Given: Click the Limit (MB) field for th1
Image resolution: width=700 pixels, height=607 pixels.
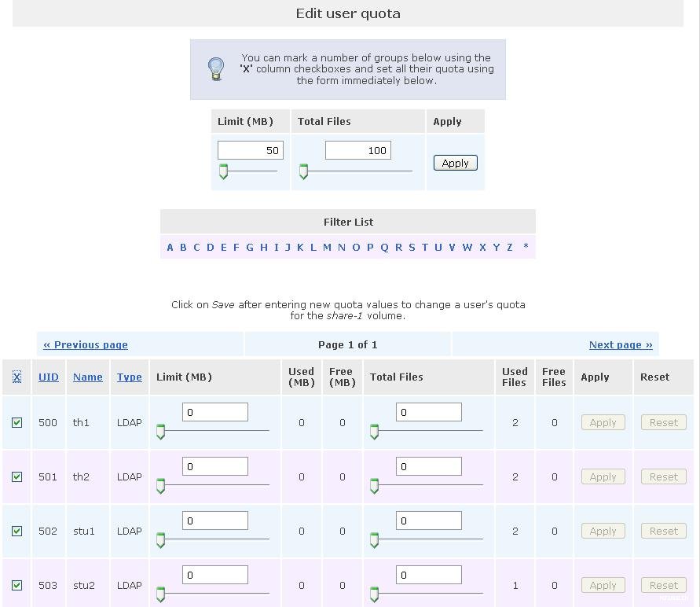Looking at the screenshot, I should pyautogui.click(x=215, y=412).
